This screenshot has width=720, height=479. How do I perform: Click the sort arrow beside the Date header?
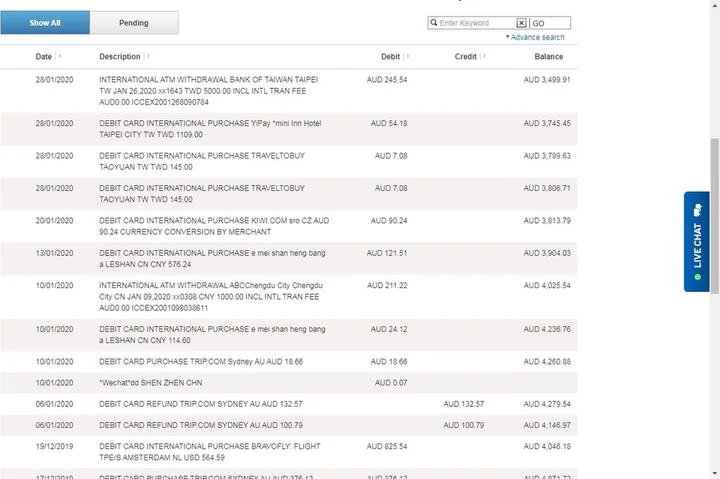[59, 57]
